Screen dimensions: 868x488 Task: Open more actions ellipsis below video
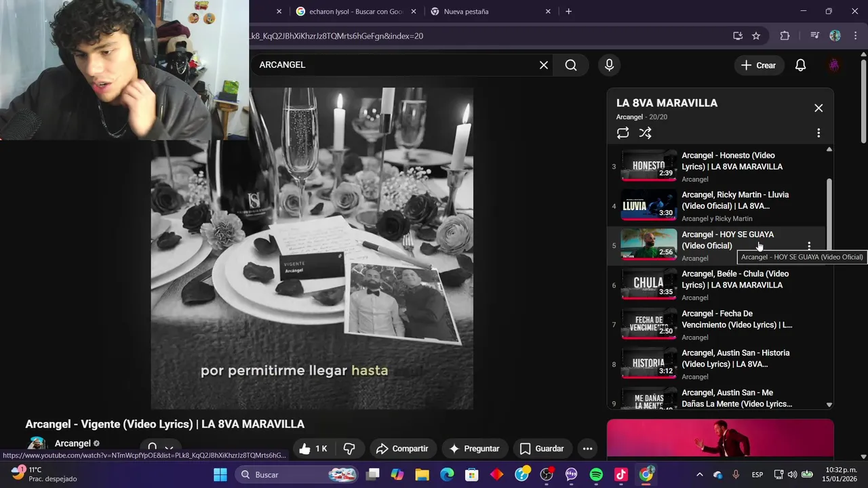587,449
